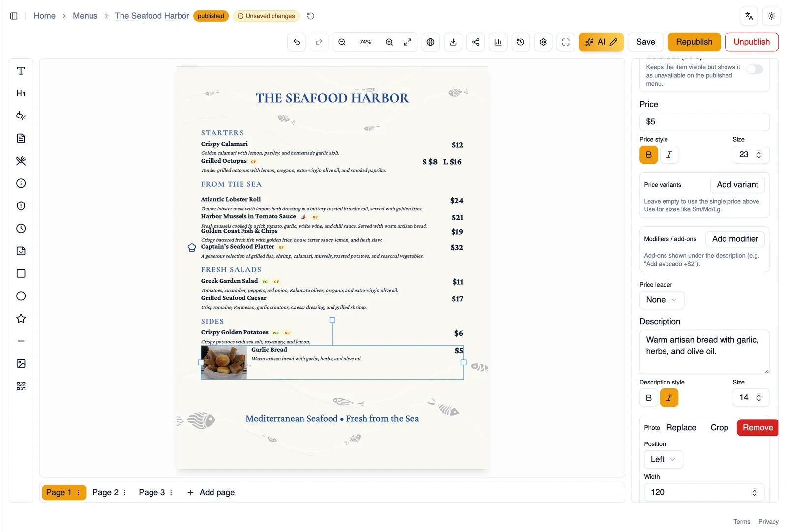Viewport: 787px width, 532px height.
Task: Click Add variant button
Action: (737, 185)
